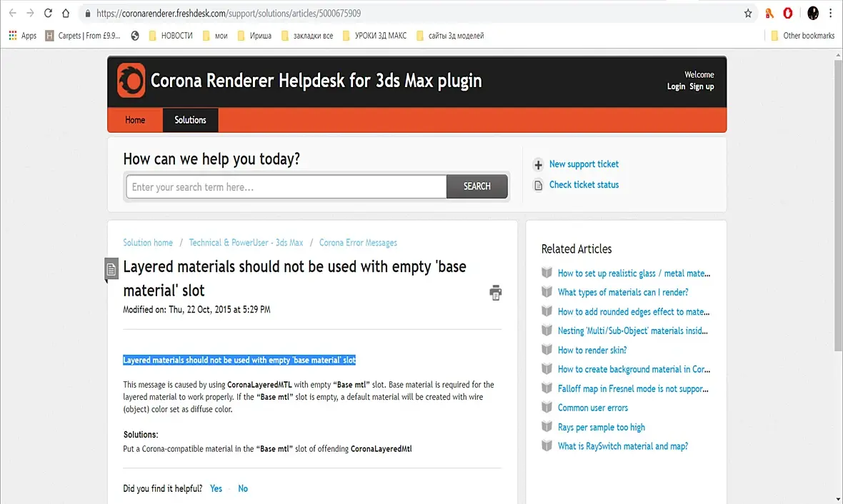This screenshot has height=504, width=843.
Task: Click the Corona Renderer logo
Action: click(131, 81)
